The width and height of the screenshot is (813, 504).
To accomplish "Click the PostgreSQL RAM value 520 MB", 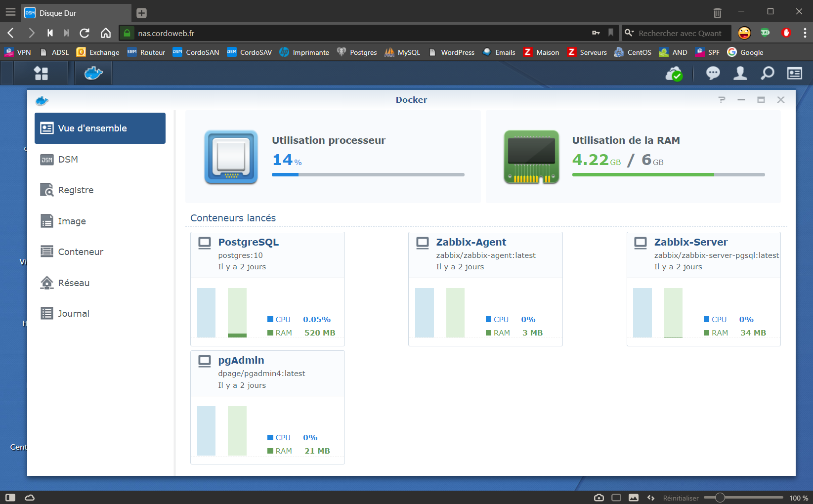I will [320, 333].
